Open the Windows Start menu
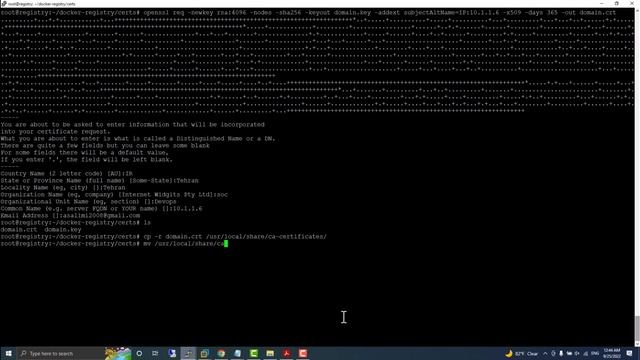This screenshot has width=640, height=360. coord(8,353)
